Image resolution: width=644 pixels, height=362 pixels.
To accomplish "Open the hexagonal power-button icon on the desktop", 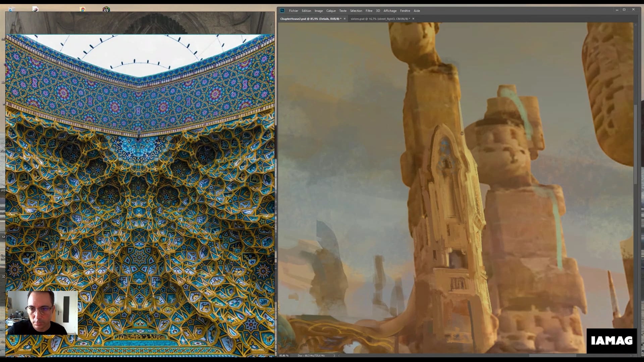I will point(106,9).
